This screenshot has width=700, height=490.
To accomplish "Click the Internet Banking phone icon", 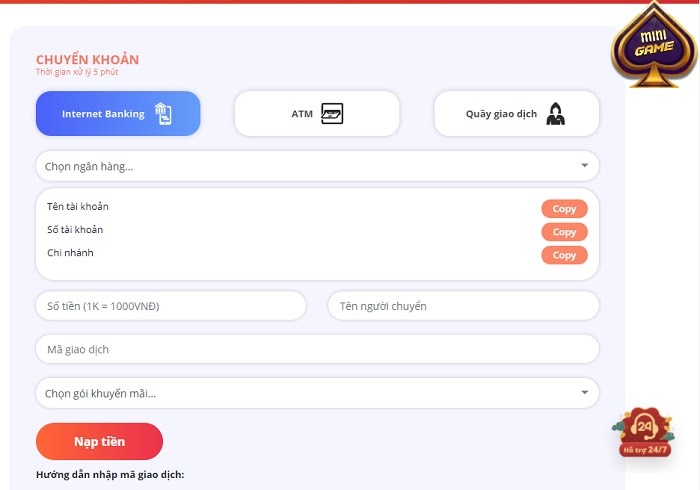I will tap(163, 114).
